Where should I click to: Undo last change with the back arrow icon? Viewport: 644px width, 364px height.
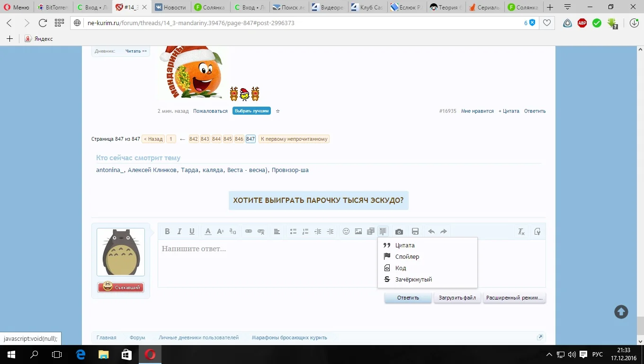click(x=431, y=231)
